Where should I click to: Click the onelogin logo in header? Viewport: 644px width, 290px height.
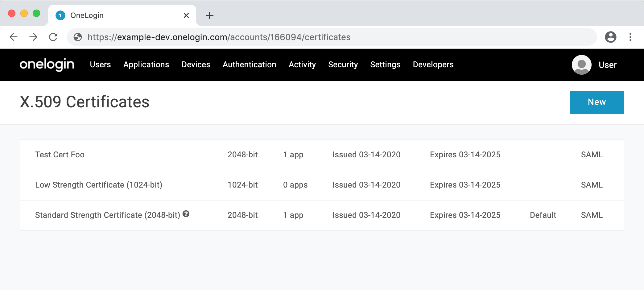click(x=47, y=64)
